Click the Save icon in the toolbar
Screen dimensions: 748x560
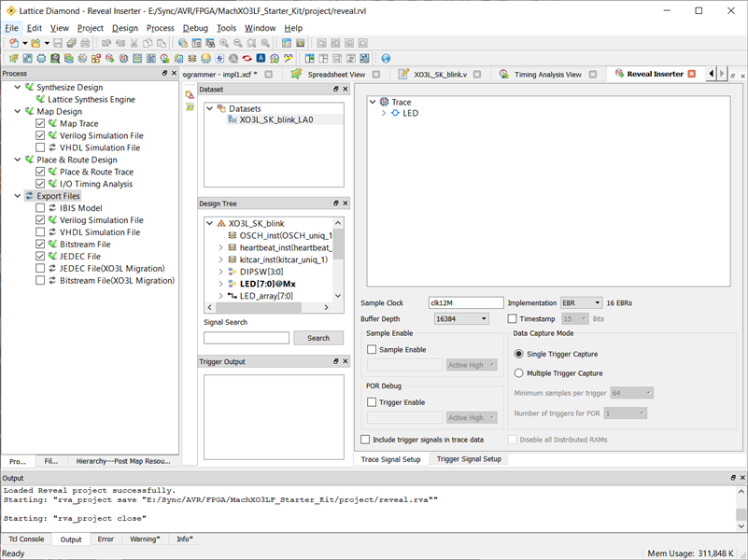tap(58, 43)
